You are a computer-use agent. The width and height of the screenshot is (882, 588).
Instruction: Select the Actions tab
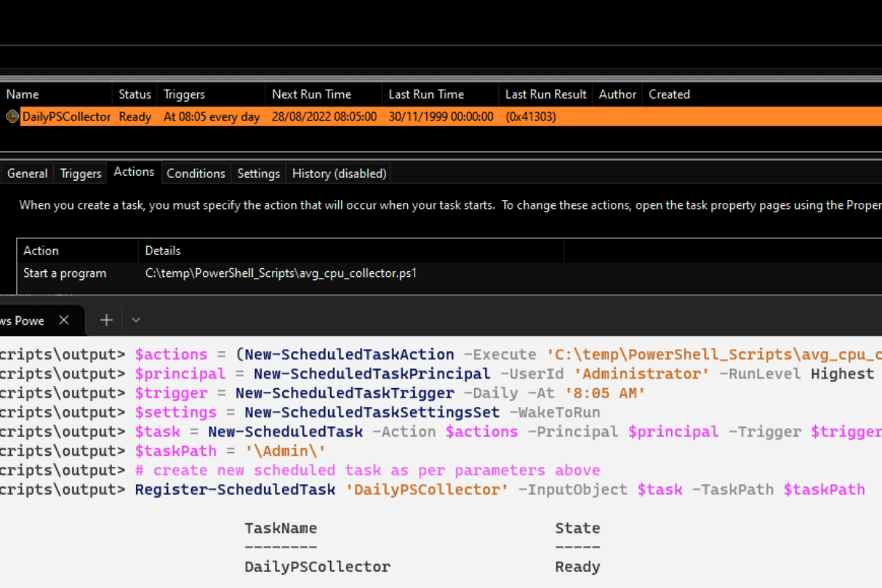point(134,171)
